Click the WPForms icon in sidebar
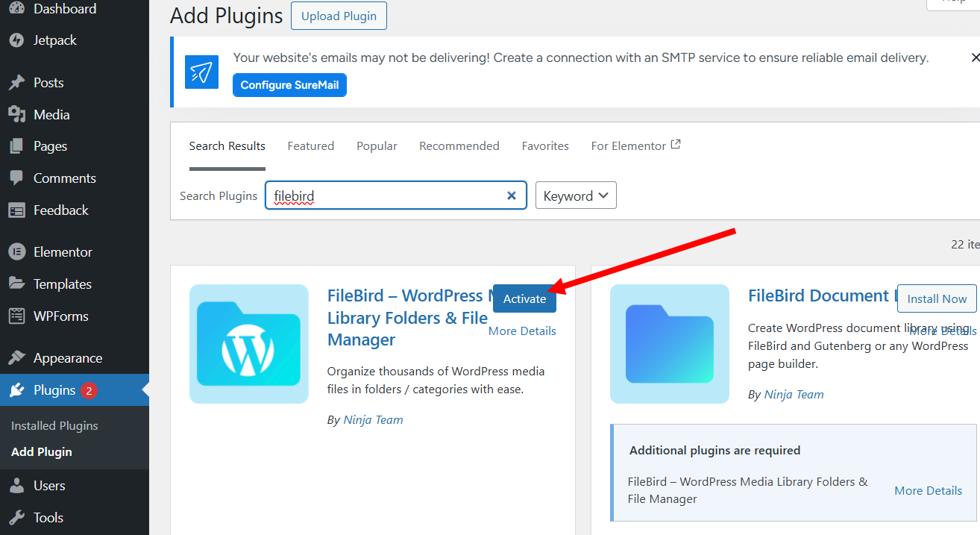This screenshot has width=980, height=535. tap(16, 316)
